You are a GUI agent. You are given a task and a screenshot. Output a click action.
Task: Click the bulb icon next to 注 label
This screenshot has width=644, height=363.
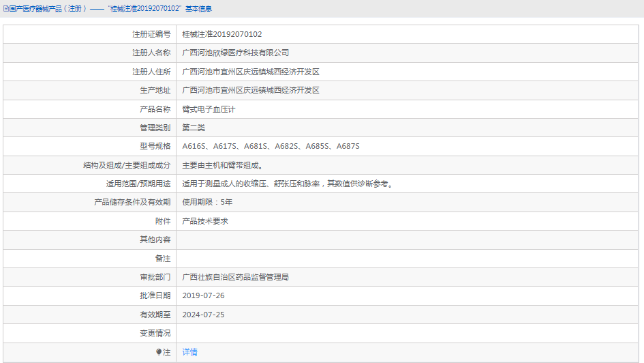coord(159,352)
